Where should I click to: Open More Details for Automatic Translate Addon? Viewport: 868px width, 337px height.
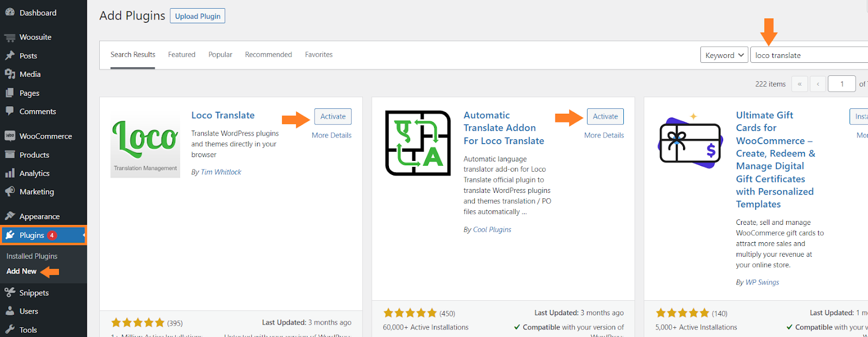tap(604, 135)
